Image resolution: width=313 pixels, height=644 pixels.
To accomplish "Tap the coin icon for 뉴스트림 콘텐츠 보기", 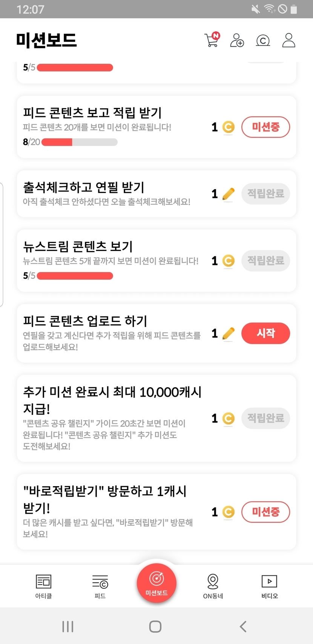I will (x=228, y=261).
